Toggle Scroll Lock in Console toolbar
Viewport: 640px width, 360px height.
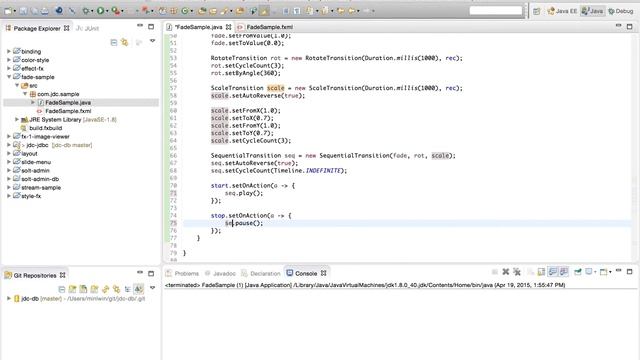(x=541, y=272)
